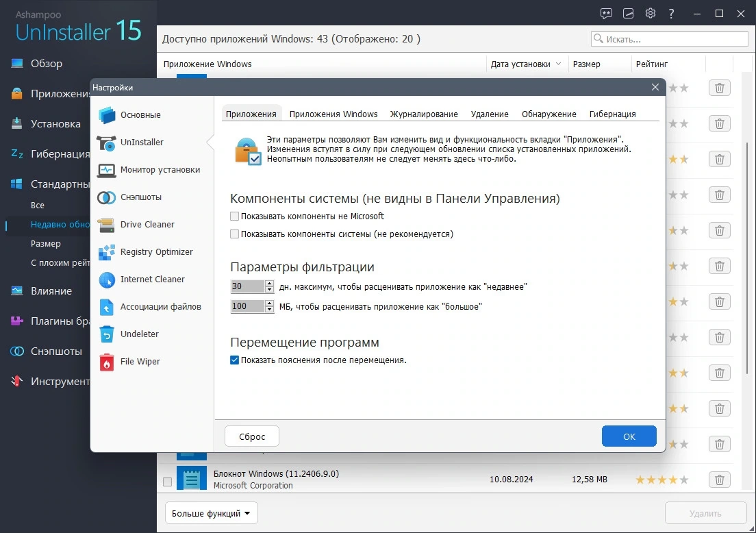Open the Больше функций dropdown
756x533 pixels.
click(x=211, y=513)
